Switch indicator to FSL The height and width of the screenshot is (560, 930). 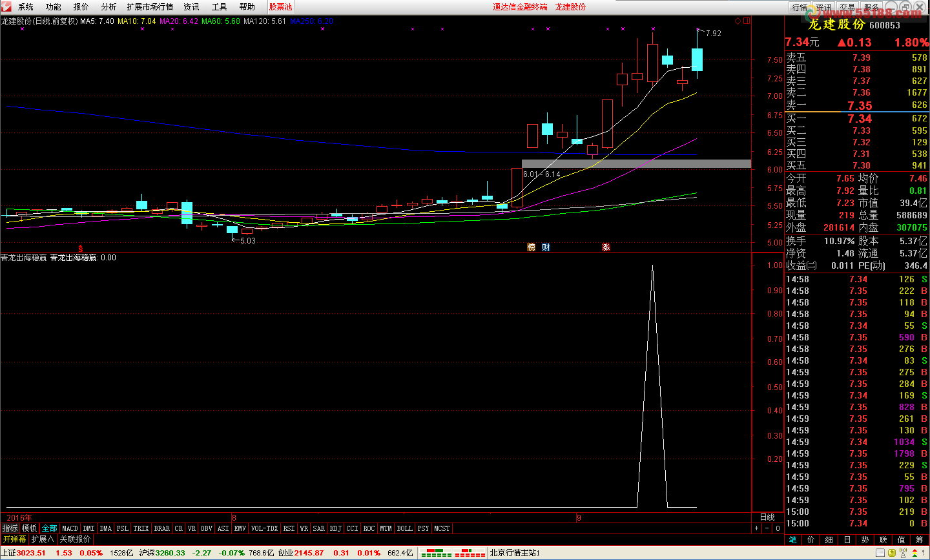point(123,528)
